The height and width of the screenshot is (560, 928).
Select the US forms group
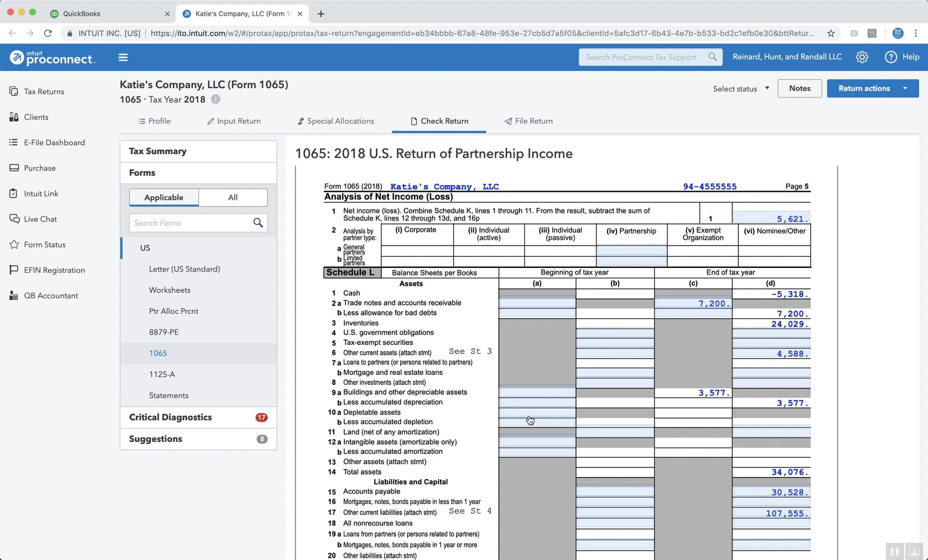click(x=145, y=248)
